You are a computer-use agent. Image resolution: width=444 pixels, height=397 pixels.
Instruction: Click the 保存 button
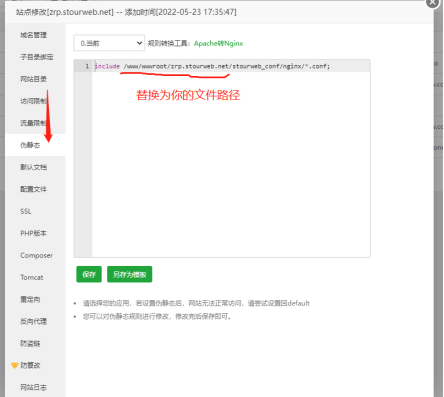pos(89,274)
